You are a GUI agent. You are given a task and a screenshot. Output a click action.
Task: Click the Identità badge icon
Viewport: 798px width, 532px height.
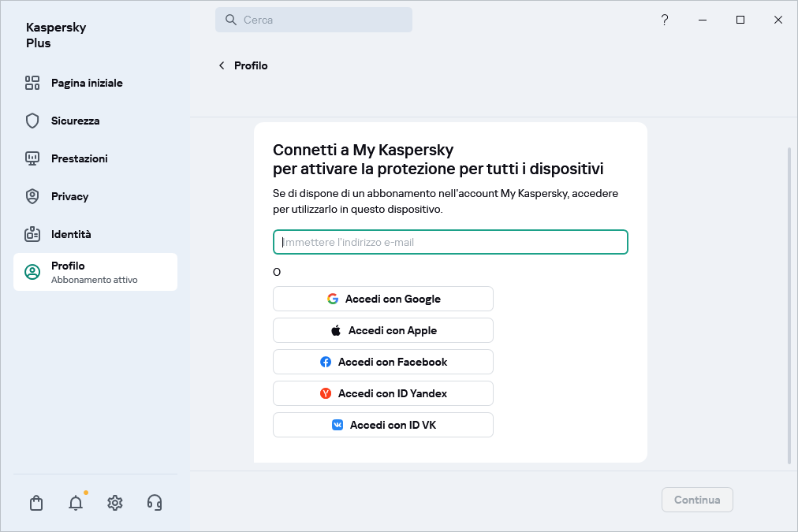pos(32,234)
